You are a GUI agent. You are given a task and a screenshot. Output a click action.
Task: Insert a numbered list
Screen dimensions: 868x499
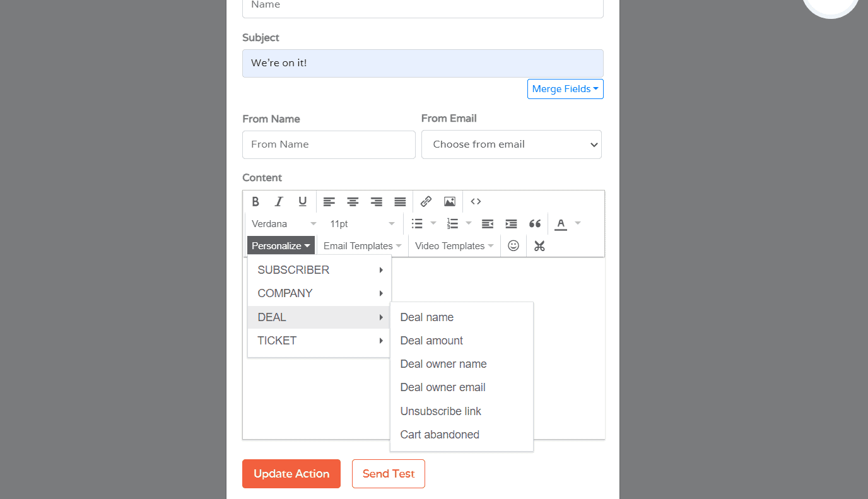coord(452,223)
